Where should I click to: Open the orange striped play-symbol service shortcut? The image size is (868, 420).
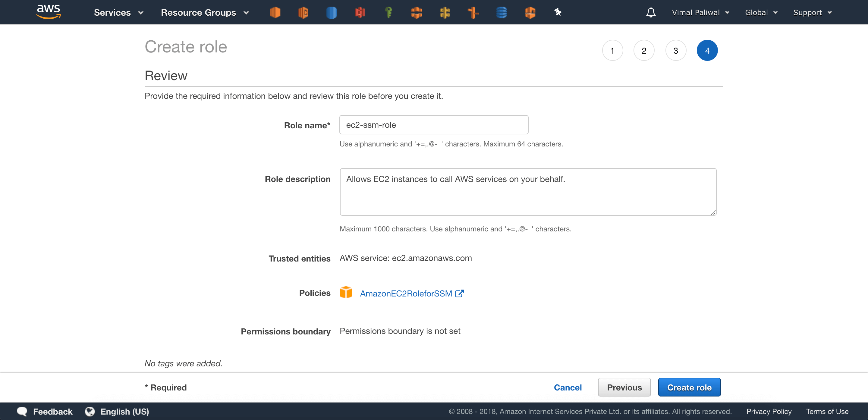303,12
